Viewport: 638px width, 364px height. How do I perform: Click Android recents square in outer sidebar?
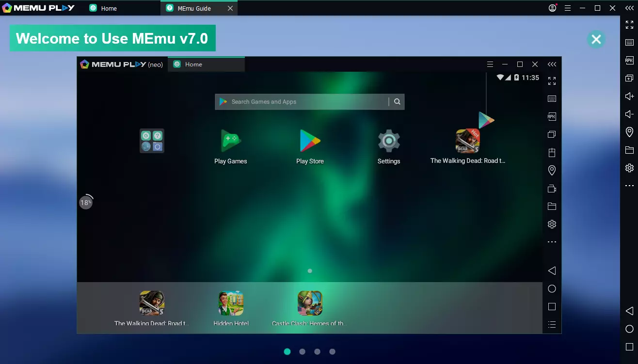tap(629, 347)
